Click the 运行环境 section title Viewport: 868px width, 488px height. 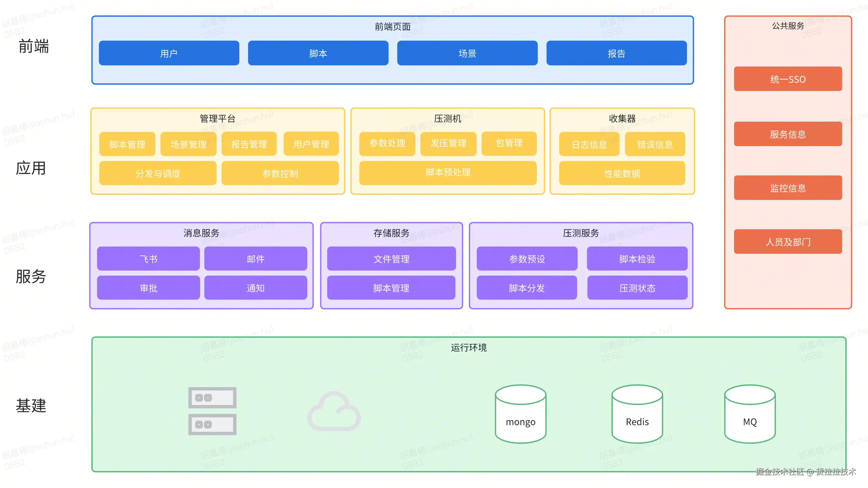[468, 347]
